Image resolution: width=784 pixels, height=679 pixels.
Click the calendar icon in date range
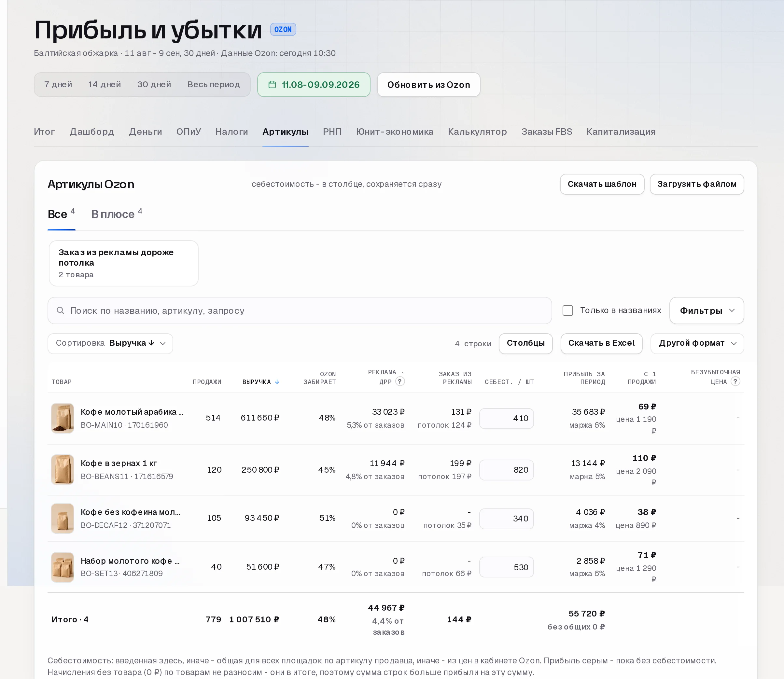tap(272, 85)
